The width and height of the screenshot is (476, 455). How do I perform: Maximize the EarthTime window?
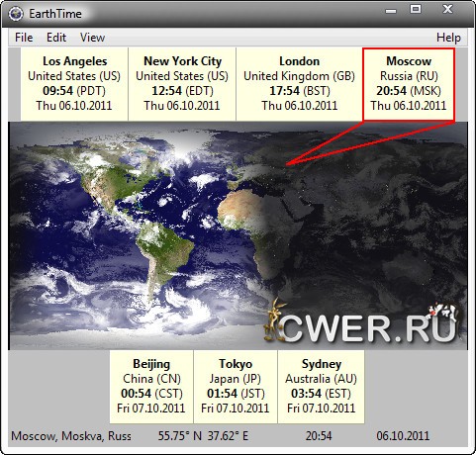[x=416, y=10]
